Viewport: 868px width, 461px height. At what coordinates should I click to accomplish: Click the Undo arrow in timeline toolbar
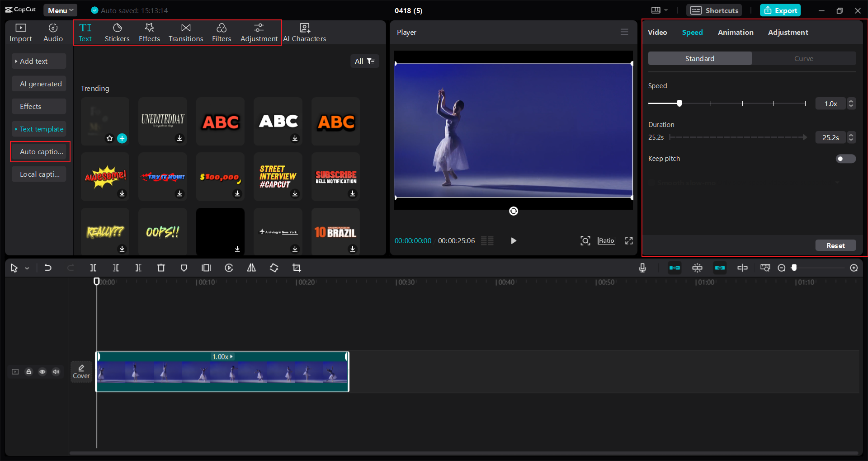click(48, 268)
